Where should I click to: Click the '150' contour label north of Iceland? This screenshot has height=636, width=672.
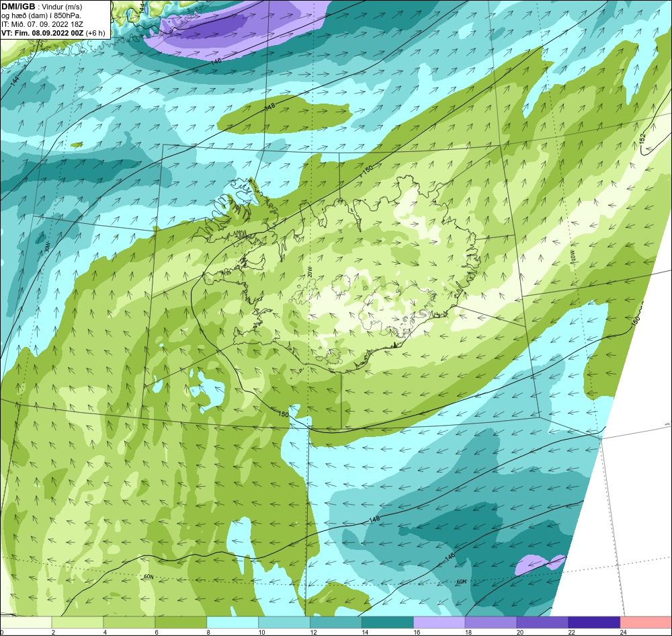tap(367, 170)
